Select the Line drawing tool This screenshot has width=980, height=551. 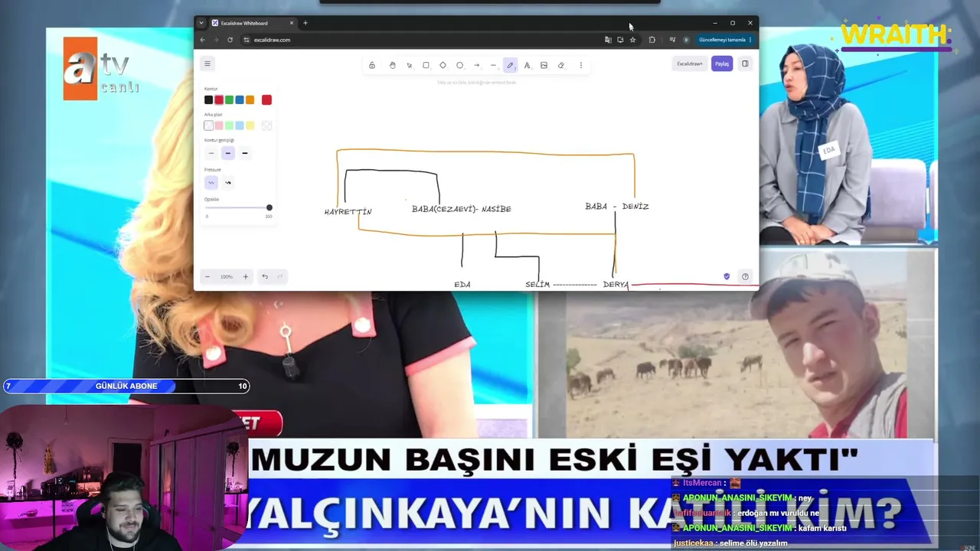coord(493,65)
